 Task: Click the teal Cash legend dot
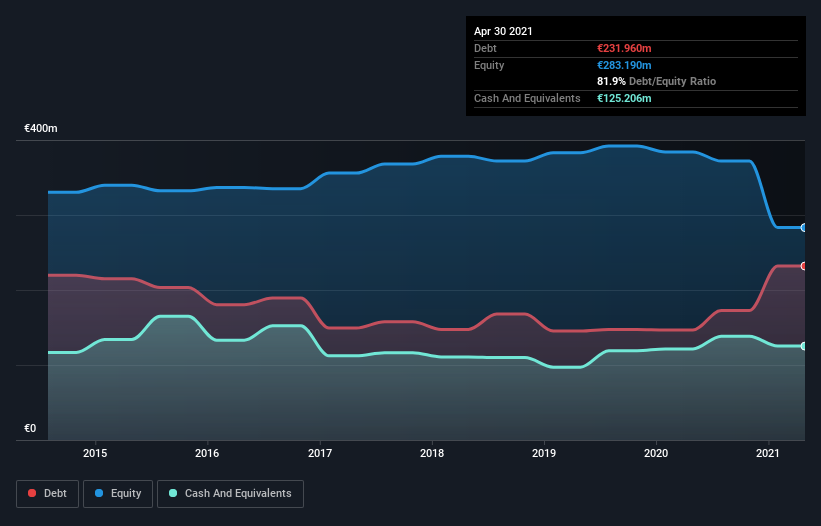coord(173,493)
